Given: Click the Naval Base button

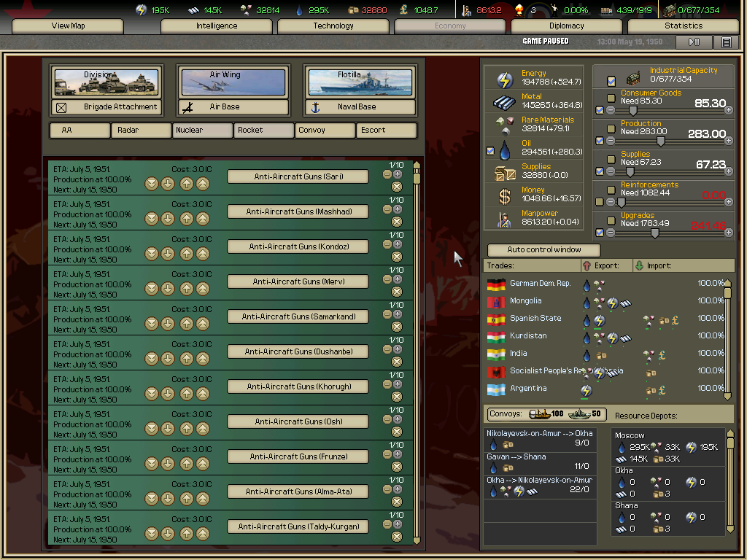Looking at the screenshot, I should click(x=360, y=107).
